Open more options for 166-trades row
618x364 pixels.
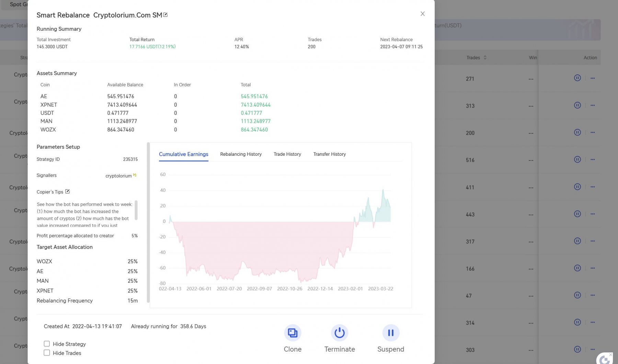pyautogui.click(x=593, y=268)
